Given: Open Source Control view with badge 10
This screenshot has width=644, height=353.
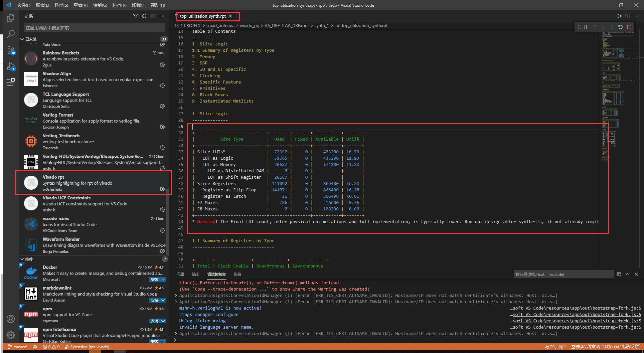Looking at the screenshot, I should 11,50.
